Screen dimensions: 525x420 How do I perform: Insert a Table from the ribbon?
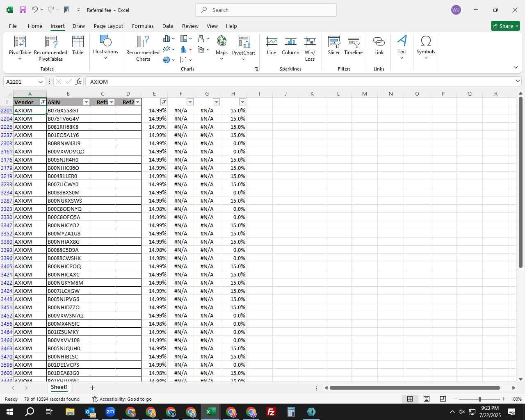[x=78, y=46]
